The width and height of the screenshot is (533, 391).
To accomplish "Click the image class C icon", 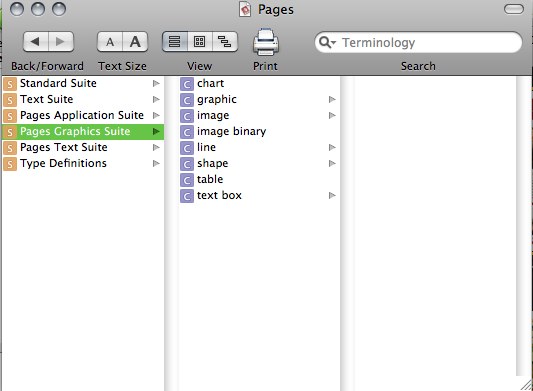I will 187,116.
